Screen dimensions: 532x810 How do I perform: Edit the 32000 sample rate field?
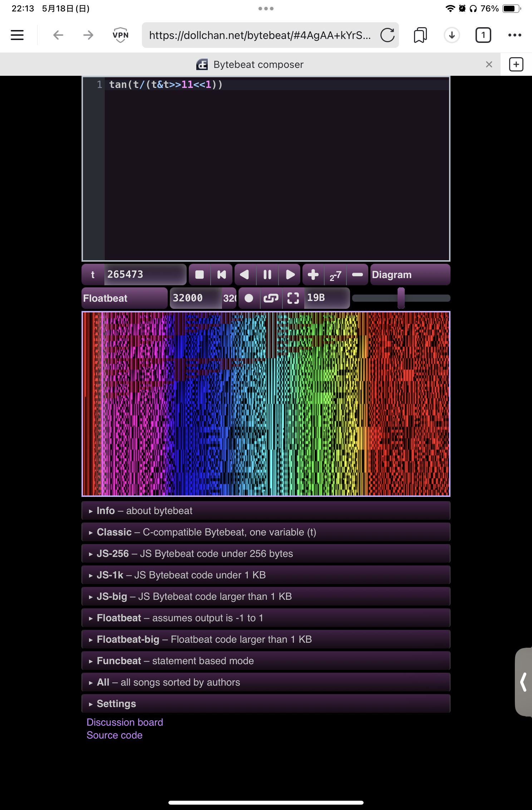point(196,298)
